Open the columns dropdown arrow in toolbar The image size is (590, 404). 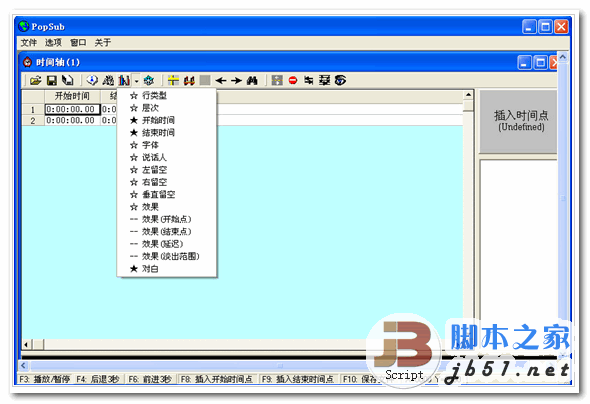(x=136, y=80)
